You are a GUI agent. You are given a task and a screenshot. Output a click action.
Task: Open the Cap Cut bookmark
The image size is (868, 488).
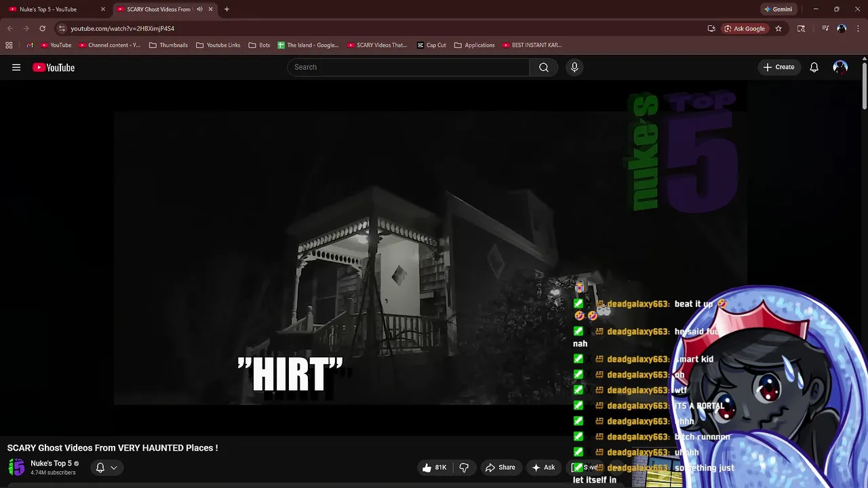click(x=431, y=45)
